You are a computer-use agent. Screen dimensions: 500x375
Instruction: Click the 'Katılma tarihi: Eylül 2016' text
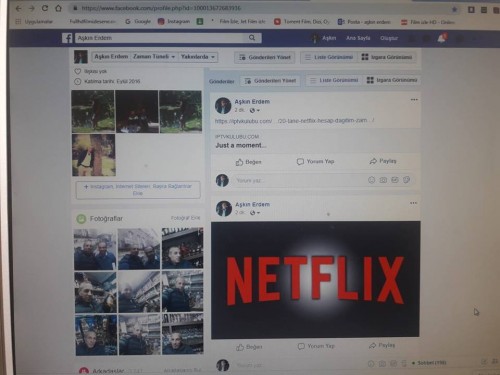click(112, 81)
